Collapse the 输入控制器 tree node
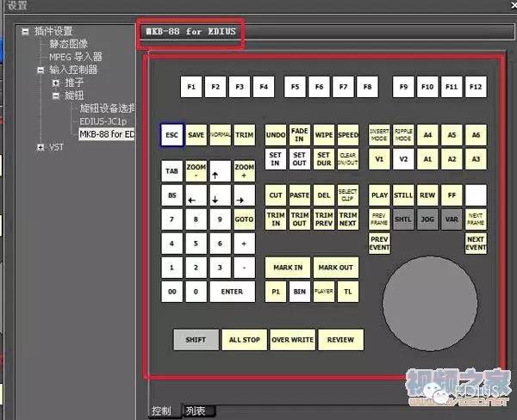Viewport: 517px width, 420px height. 40,70
